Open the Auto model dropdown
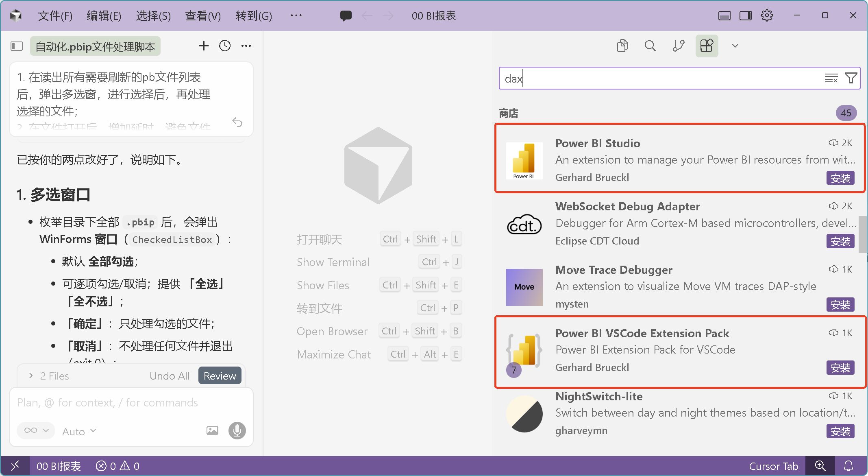This screenshot has width=868, height=476. [79, 431]
